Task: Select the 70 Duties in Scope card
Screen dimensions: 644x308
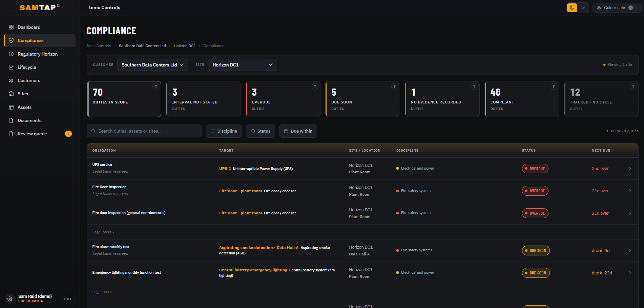Action: [x=124, y=99]
